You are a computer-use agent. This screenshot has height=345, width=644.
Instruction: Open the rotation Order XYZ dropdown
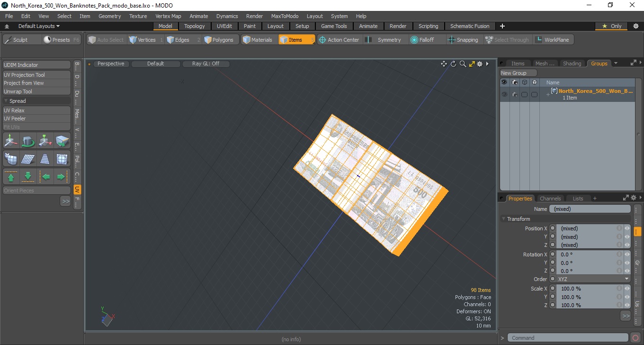tap(593, 279)
